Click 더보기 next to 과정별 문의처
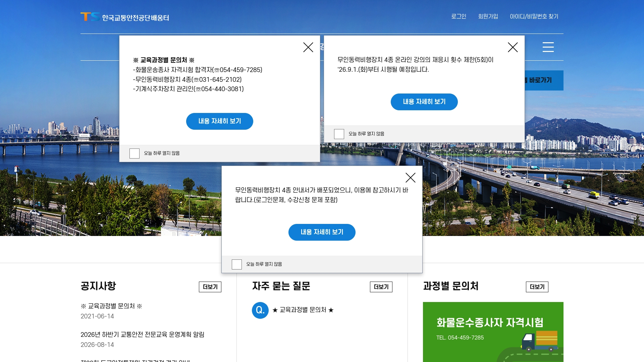Screen dimensions: 644x362 537,287
